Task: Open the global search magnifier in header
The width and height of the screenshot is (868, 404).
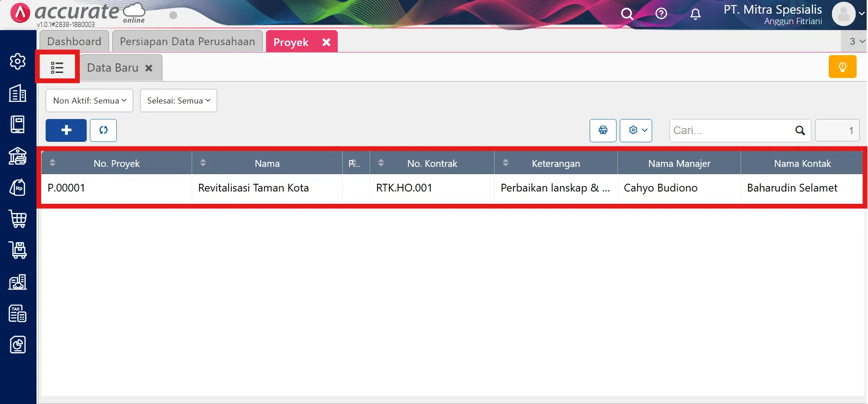Action: (x=627, y=14)
